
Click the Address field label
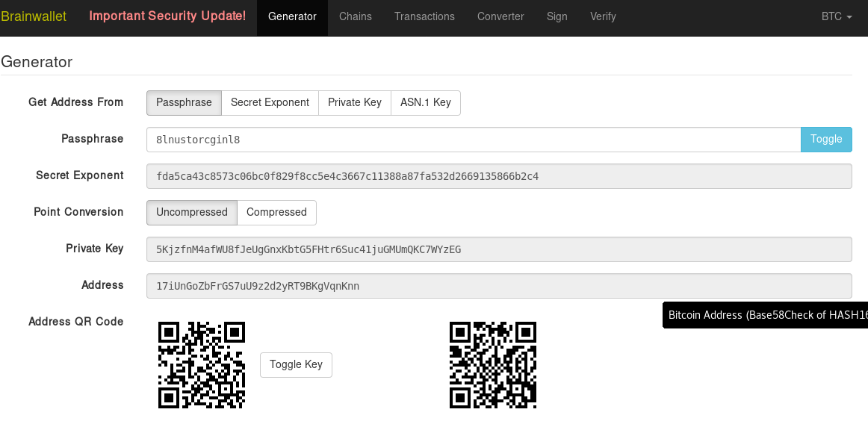pos(102,285)
